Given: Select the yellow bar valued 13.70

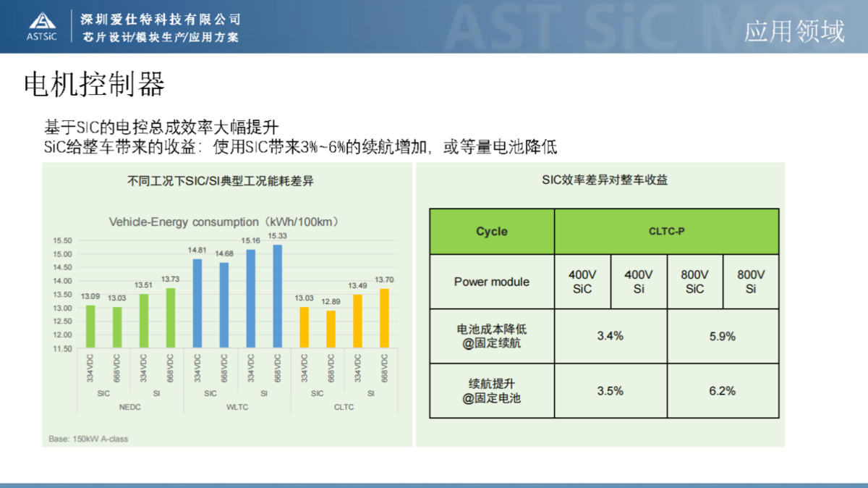Looking at the screenshot, I should (384, 319).
